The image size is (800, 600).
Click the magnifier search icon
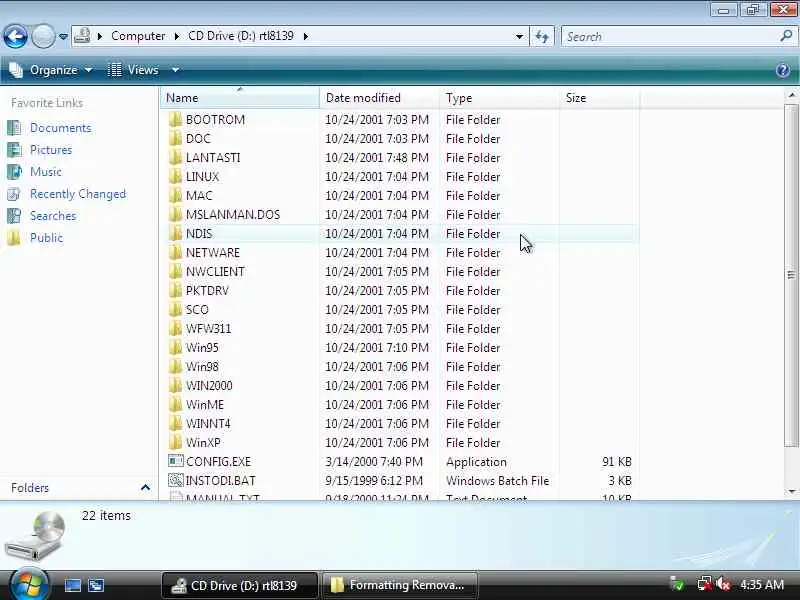[x=786, y=36]
